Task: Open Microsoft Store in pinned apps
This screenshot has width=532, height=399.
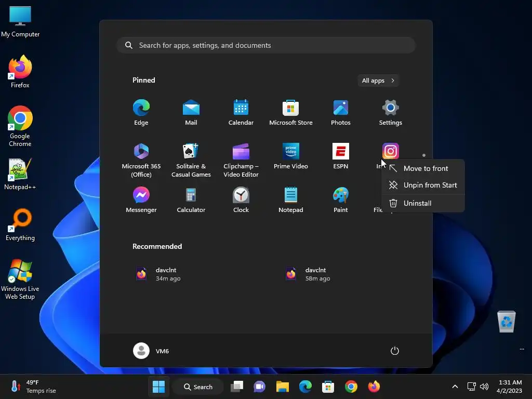Action: 291,113
